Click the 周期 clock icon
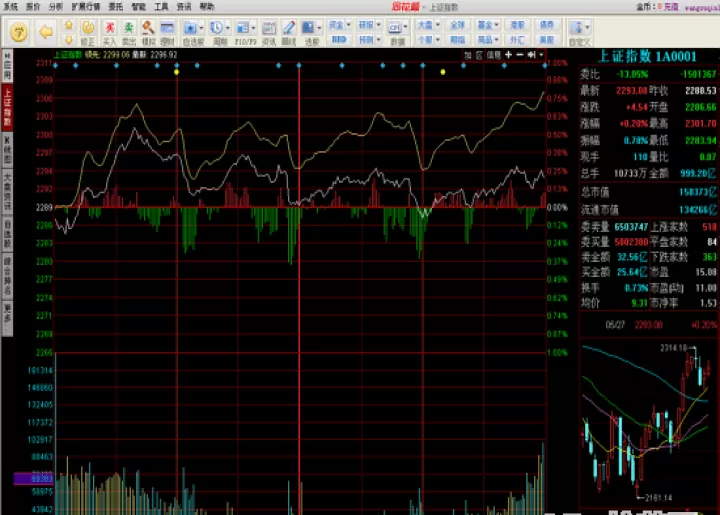Viewport: 720px width, 515px height. coord(216,28)
